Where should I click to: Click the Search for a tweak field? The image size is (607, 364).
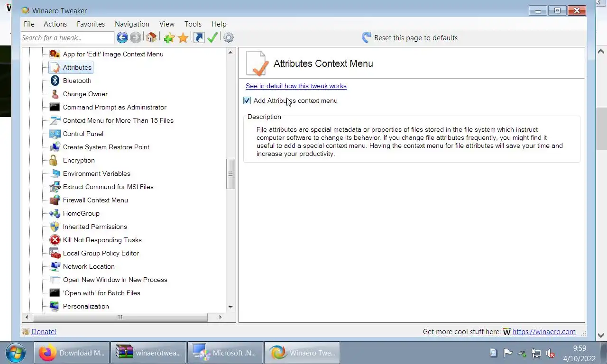pos(67,38)
